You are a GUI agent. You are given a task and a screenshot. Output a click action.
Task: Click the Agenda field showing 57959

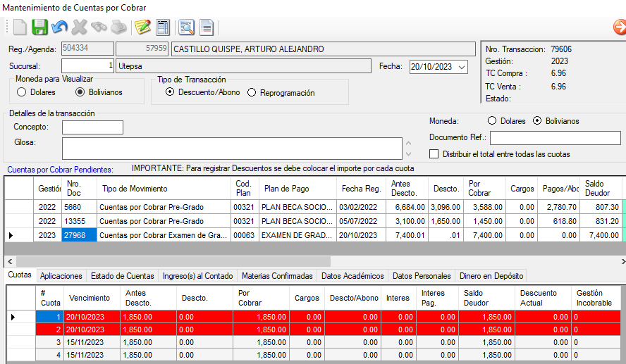tap(142, 49)
